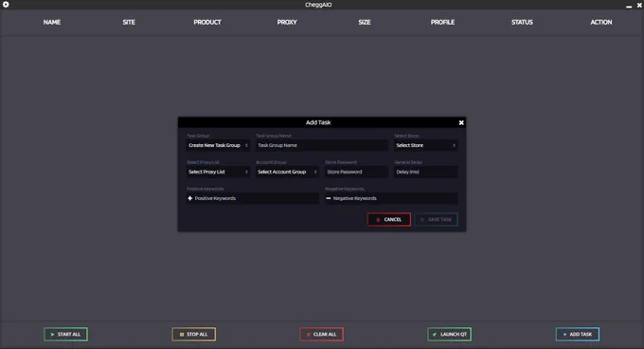Close the CheggAIO window
The width and height of the screenshot is (644, 349).
click(x=639, y=5)
